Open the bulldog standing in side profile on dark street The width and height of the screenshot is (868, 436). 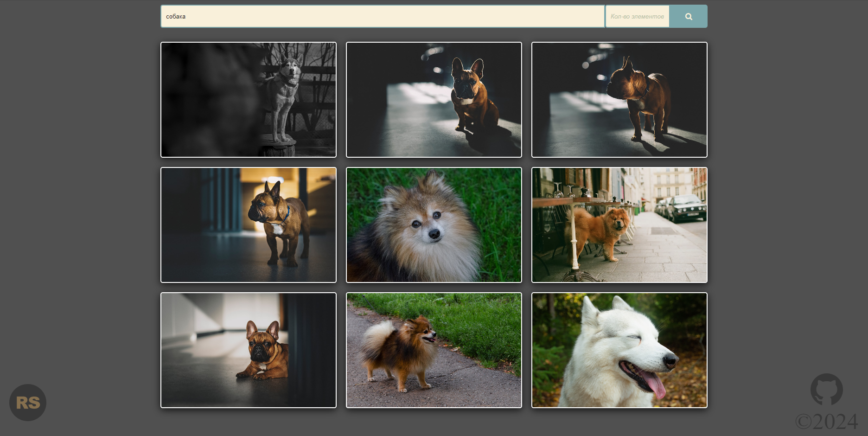pos(619,100)
